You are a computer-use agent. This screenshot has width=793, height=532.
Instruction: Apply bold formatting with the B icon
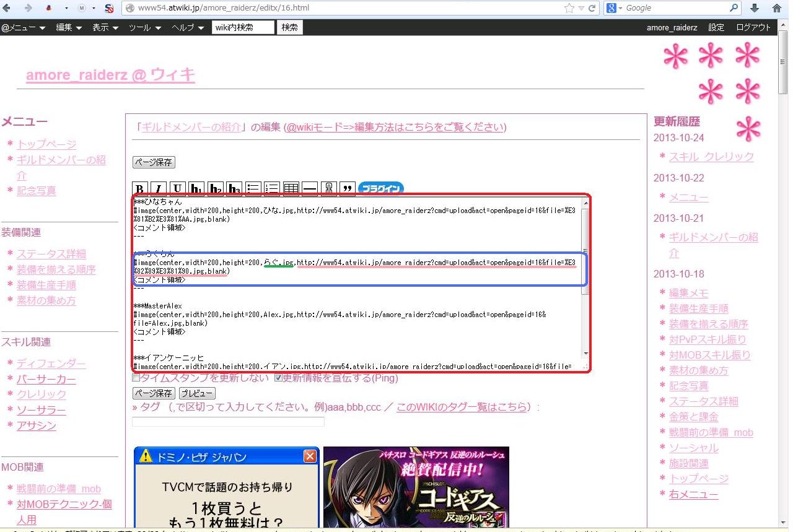click(x=141, y=189)
